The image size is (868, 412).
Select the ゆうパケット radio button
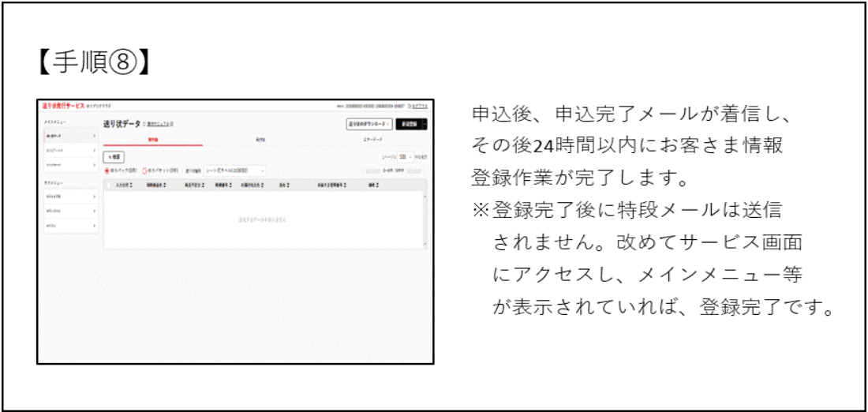tap(145, 170)
